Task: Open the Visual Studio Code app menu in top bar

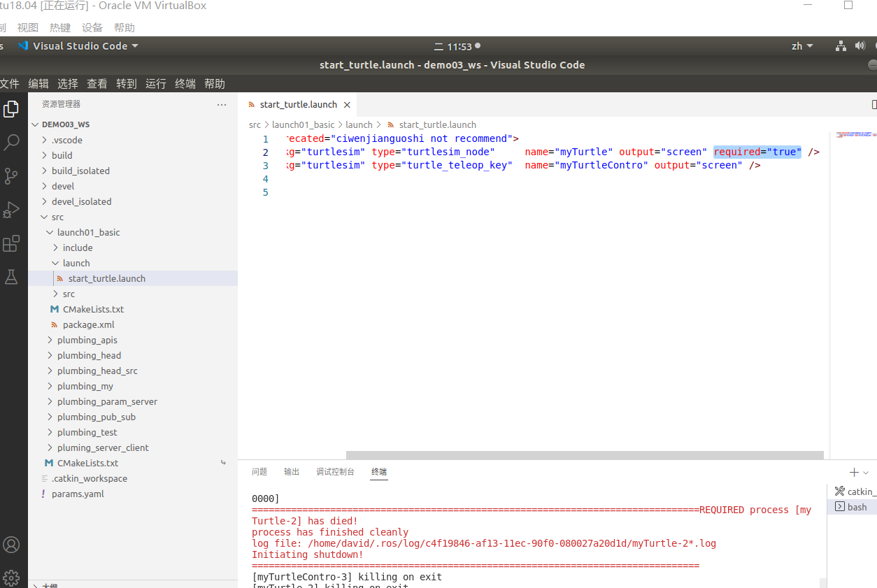Action: (x=78, y=46)
